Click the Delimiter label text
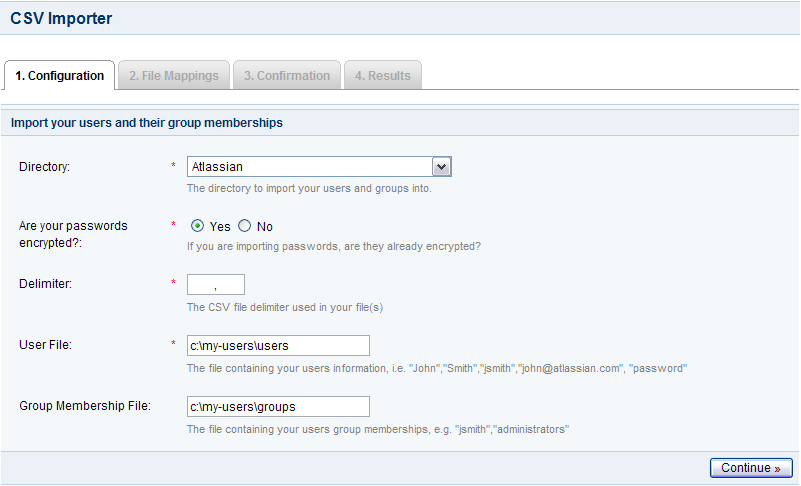The height and width of the screenshot is (486, 801). coord(45,284)
